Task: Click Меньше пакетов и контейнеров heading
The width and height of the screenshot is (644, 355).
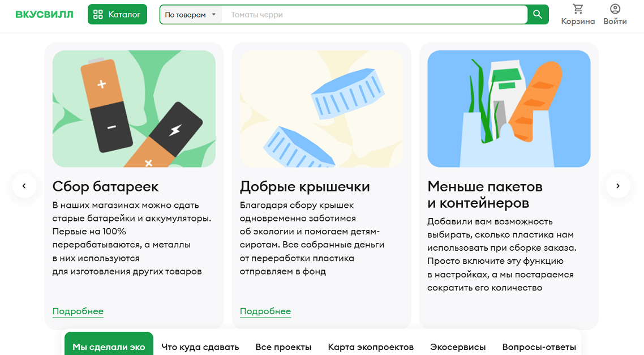Action: click(x=485, y=195)
